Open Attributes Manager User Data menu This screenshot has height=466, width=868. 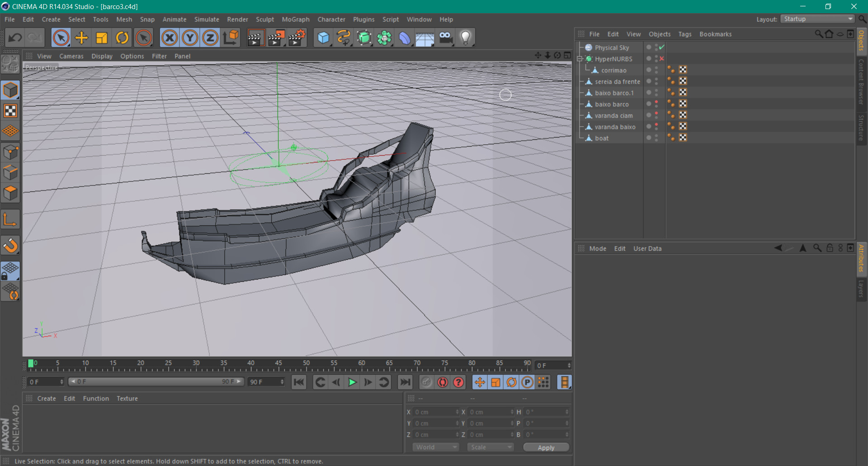click(x=647, y=248)
